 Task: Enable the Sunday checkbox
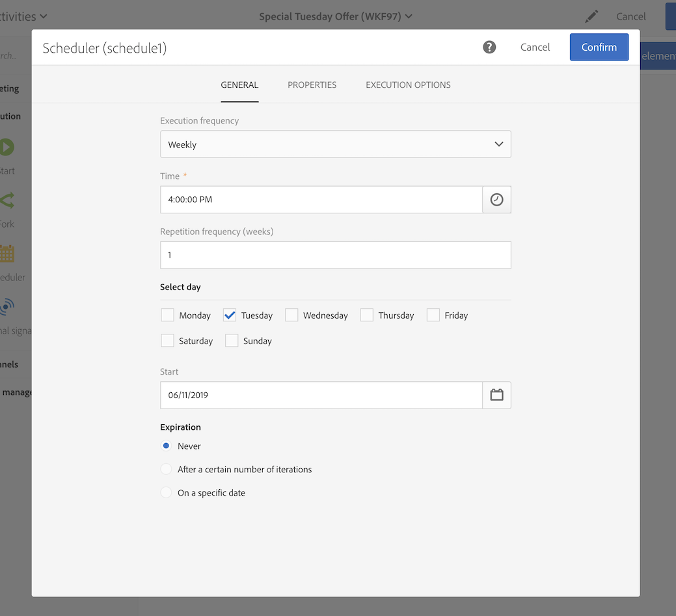(232, 341)
